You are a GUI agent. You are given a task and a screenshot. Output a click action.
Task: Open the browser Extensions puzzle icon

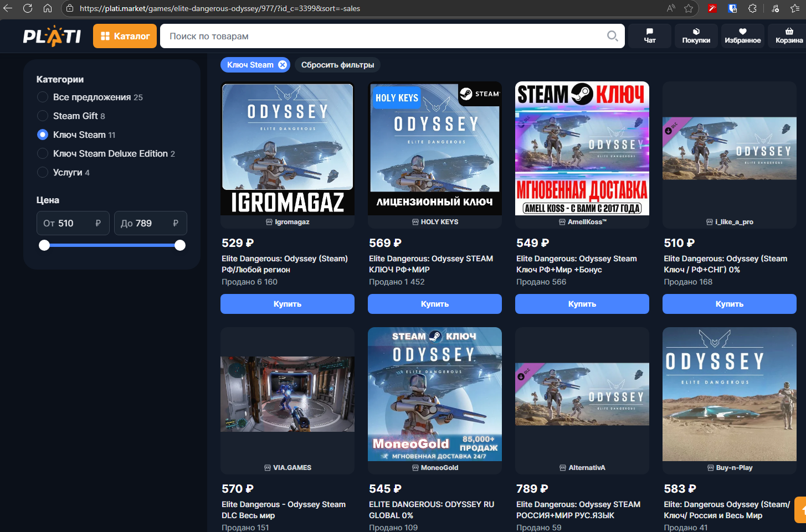pos(752,8)
